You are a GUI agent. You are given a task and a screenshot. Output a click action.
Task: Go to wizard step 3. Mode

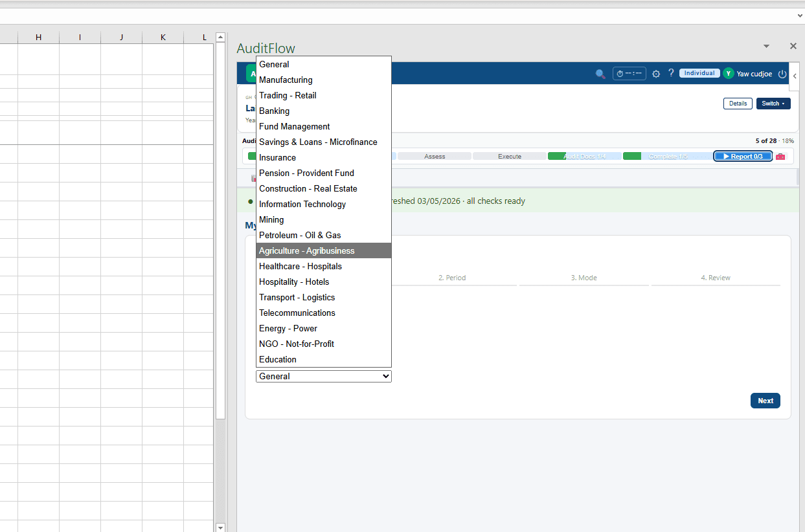(584, 278)
